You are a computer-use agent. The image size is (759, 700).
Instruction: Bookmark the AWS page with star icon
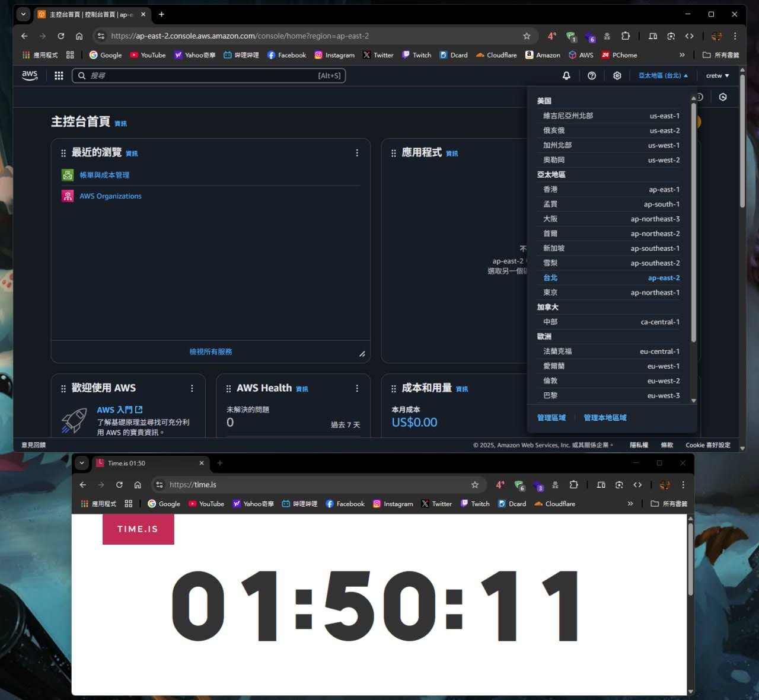527,36
